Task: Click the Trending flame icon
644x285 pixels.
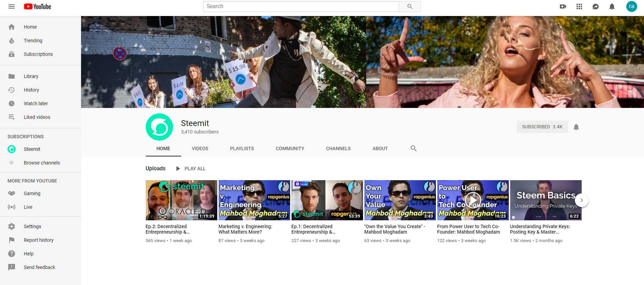Action: pyautogui.click(x=12, y=41)
